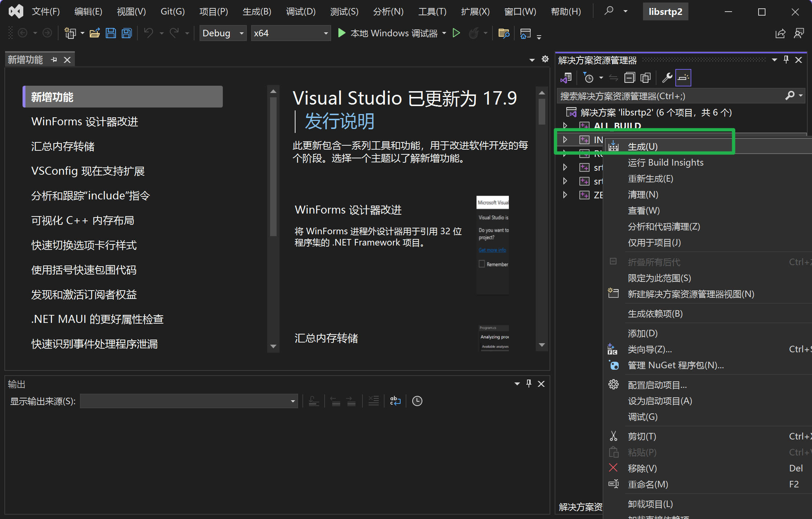Expand the srtp project tree node
Screen dimensions: 812x519
565,167
